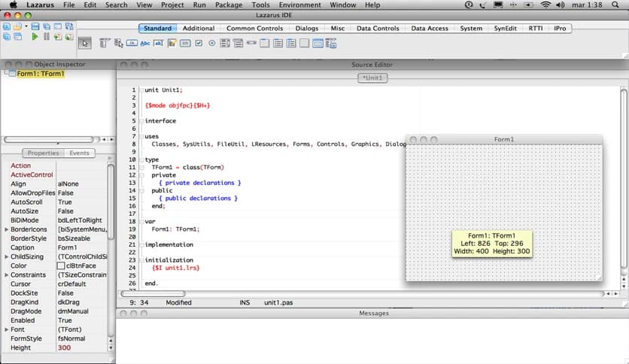The height and width of the screenshot is (364, 629).
Task: Pick the TMemo notepad component icon
Action: click(x=172, y=43)
